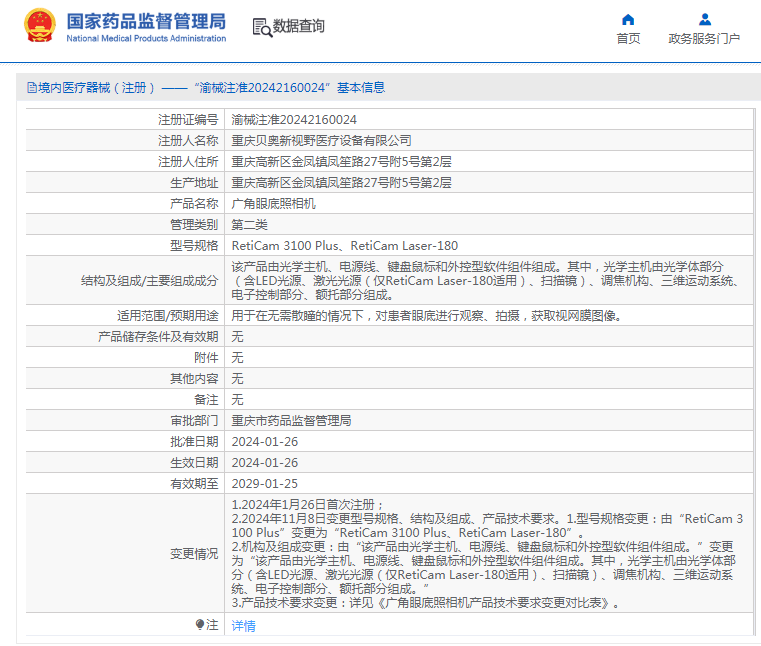Image resolution: width=761 pixels, height=646 pixels.
Task: Click the 产品名称 row label
Action: pyautogui.click(x=194, y=203)
